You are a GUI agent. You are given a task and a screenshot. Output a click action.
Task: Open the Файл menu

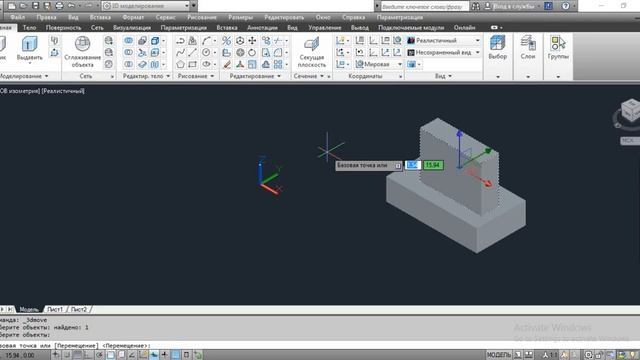(x=18, y=17)
